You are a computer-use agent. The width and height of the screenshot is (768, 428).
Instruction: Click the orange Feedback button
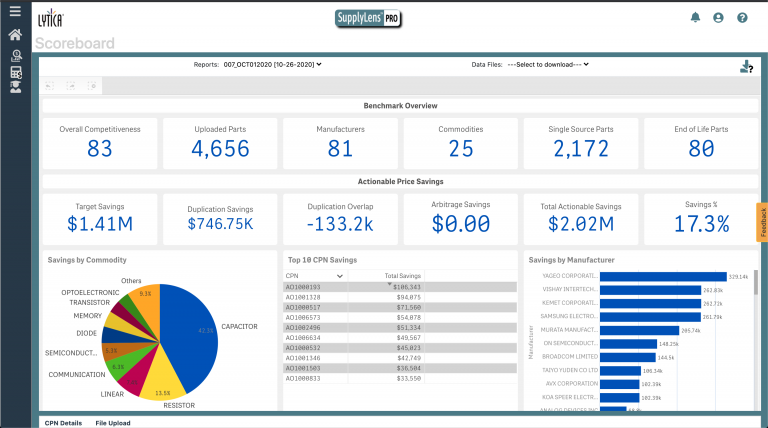762,222
